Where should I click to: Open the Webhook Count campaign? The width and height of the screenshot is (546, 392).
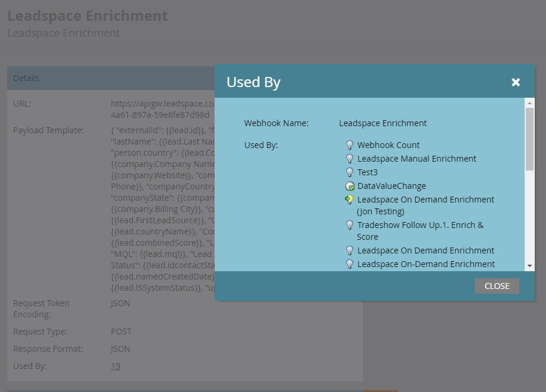tap(388, 145)
